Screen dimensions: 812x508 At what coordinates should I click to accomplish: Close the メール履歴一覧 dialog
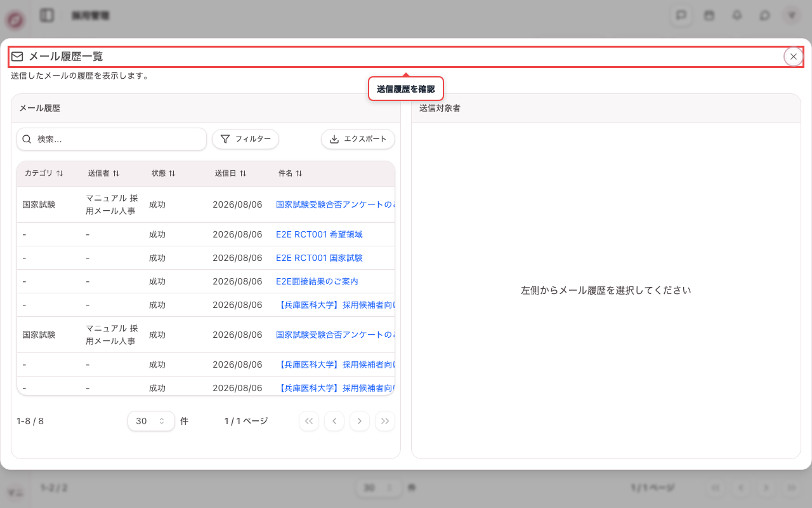(793, 57)
